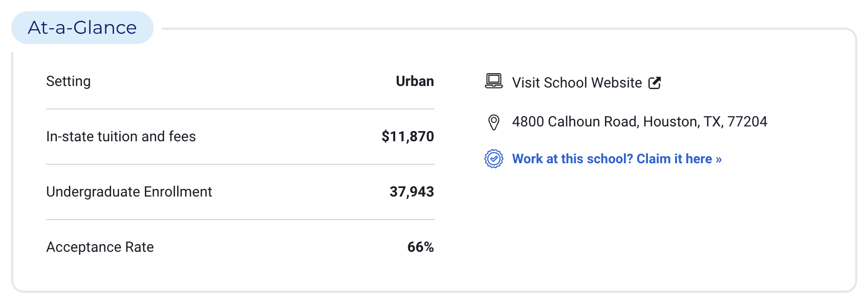Click the 77204 zip code text

(x=747, y=122)
